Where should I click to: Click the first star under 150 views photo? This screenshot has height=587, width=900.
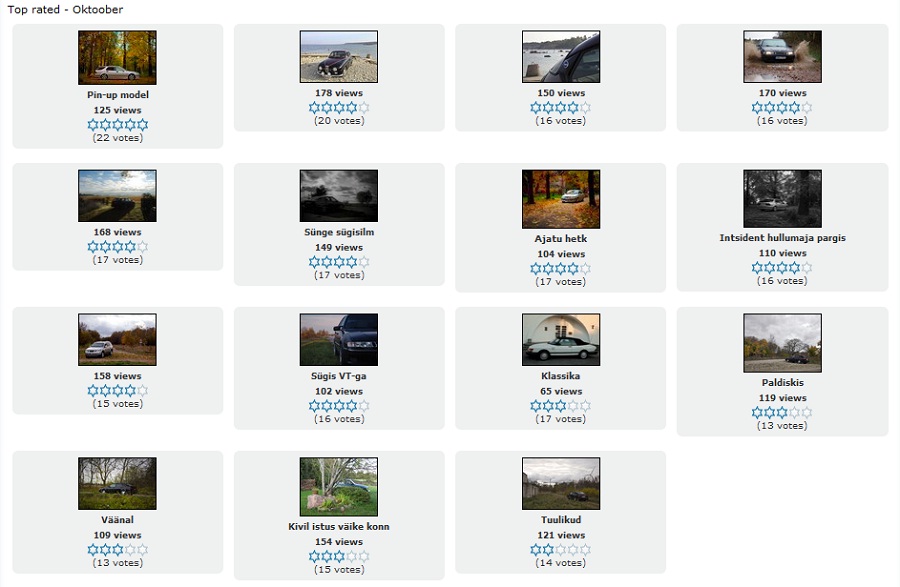tap(536, 107)
